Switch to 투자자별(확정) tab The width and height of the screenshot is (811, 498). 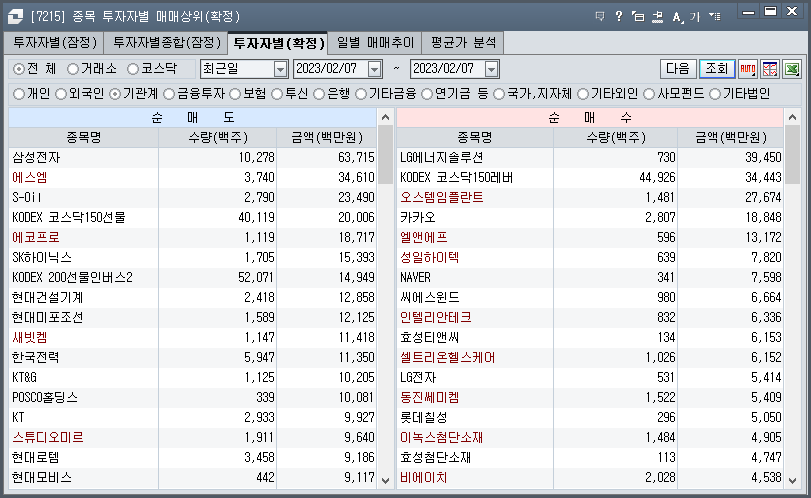point(278,43)
